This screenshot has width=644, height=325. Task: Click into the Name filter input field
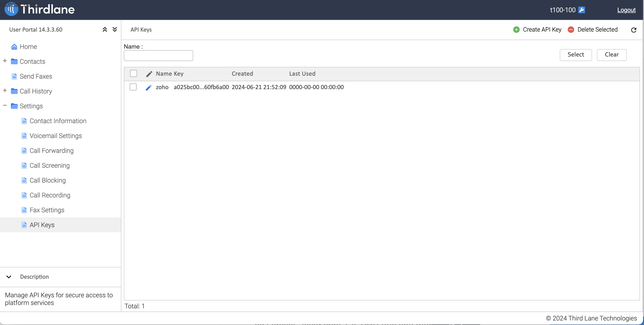pos(158,55)
